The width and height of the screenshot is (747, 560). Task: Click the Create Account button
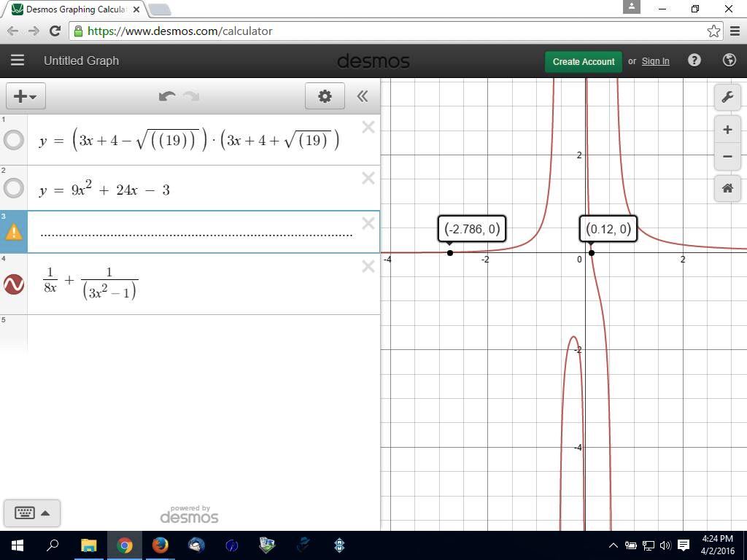point(584,61)
